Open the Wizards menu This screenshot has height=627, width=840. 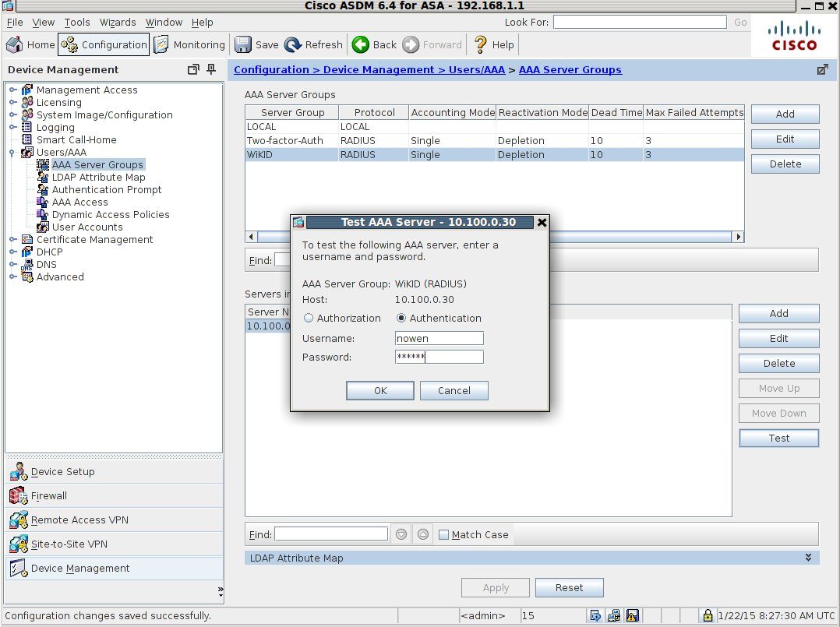pyautogui.click(x=118, y=23)
